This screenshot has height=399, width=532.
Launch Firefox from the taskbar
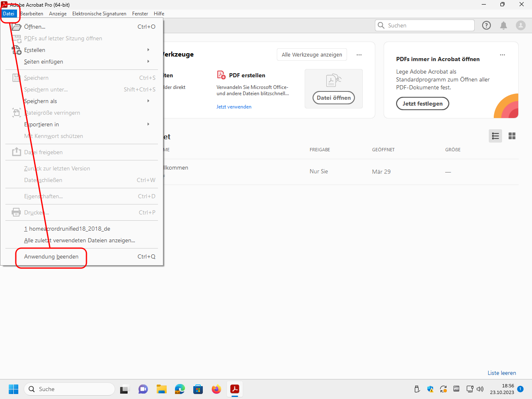pyautogui.click(x=216, y=389)
